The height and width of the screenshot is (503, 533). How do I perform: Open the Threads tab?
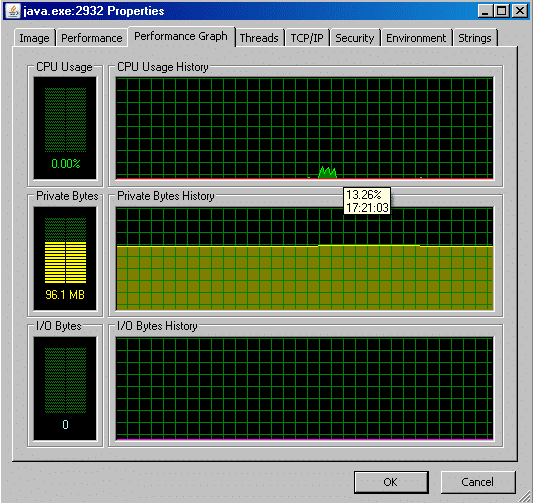click(259, 38)
